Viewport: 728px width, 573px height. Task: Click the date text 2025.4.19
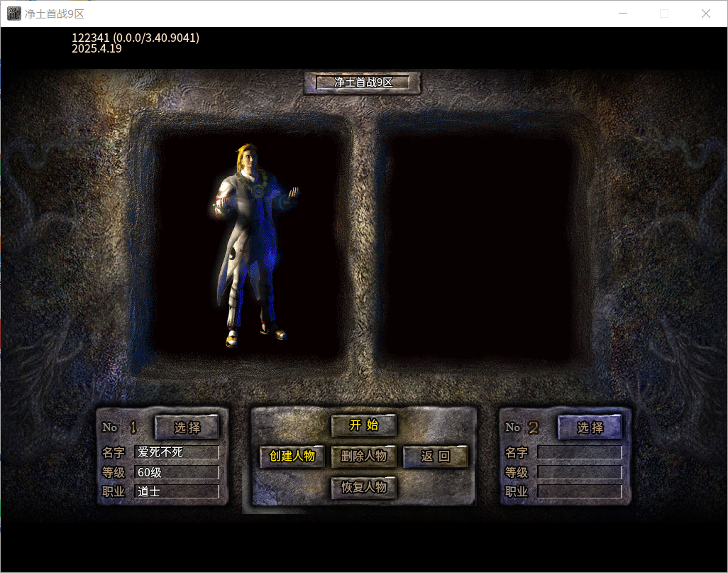pos(96,48)
